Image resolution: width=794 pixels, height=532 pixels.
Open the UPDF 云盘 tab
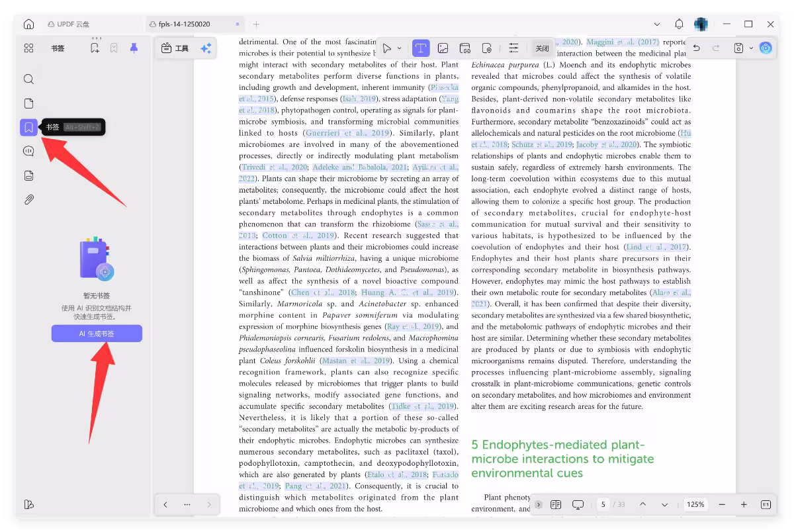69,24
